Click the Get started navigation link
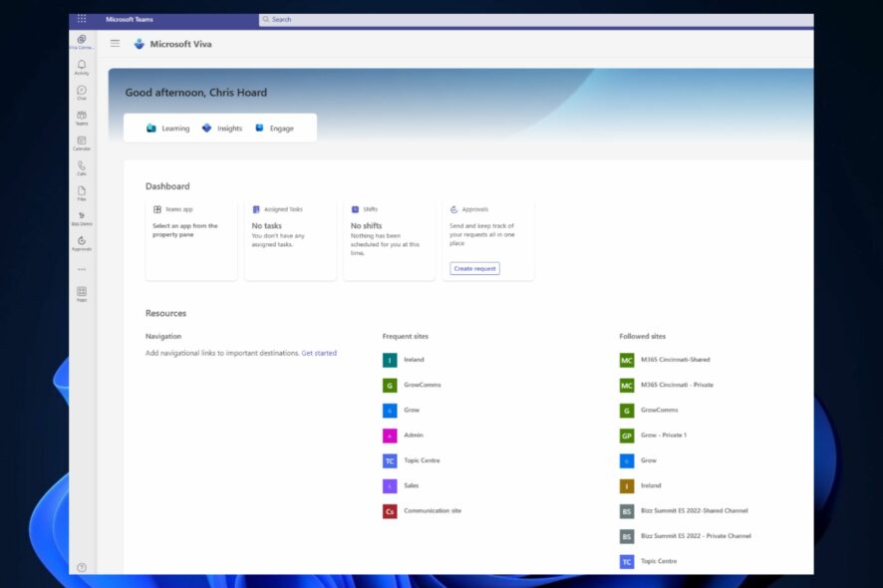 tap(319, 353)
